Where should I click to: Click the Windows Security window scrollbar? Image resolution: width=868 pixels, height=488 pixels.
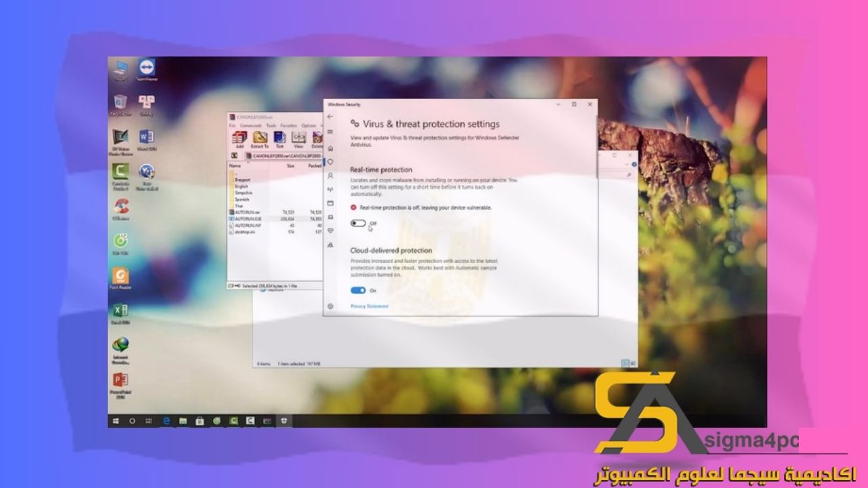point(597,146)
